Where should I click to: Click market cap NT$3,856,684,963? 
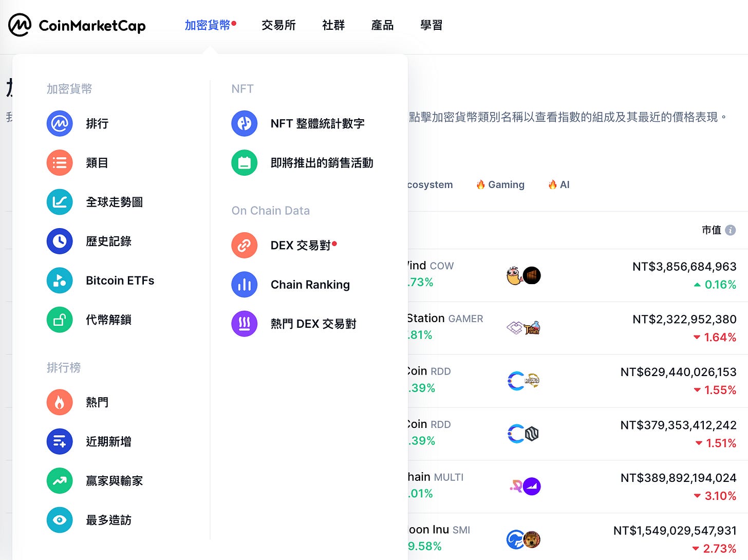coord(684,267)
